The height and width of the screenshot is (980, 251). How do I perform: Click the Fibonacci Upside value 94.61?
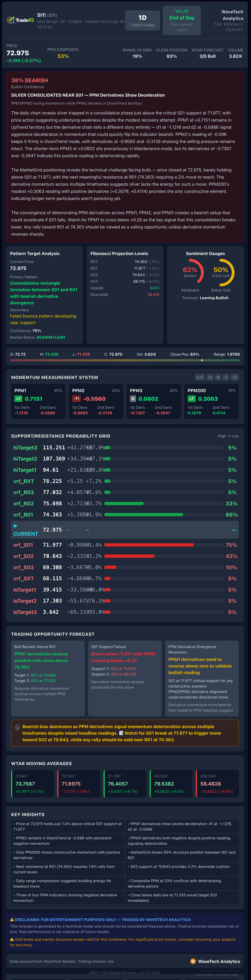click(154, 288)
